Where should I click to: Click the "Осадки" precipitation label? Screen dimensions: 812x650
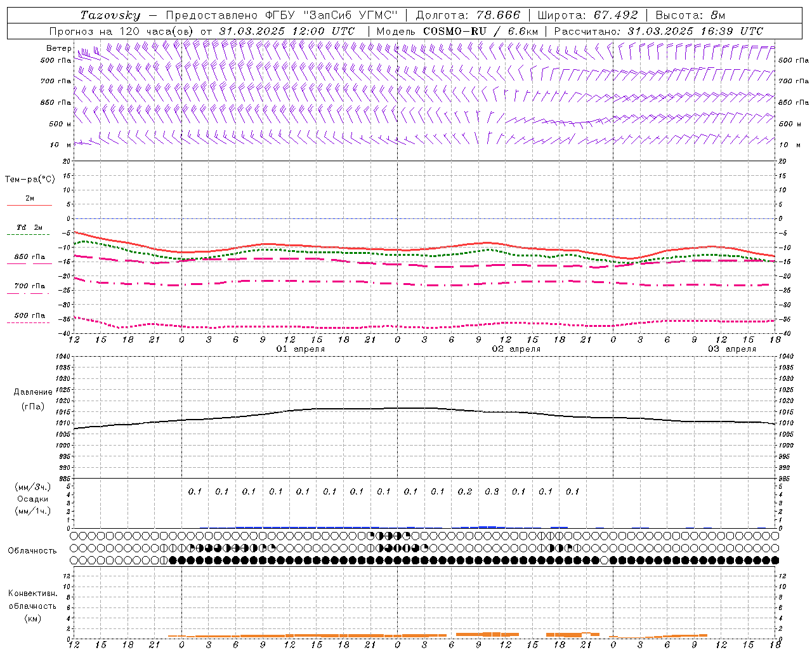point(33,499)
